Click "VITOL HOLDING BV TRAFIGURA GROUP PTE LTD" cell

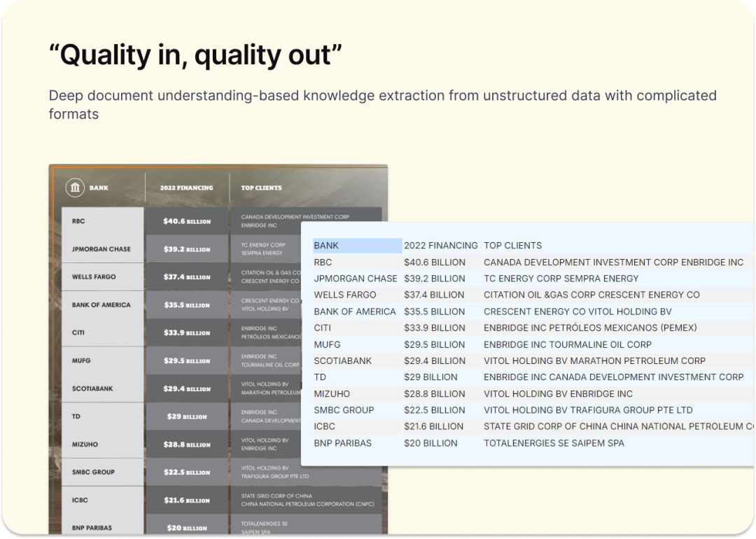[588, 410]
